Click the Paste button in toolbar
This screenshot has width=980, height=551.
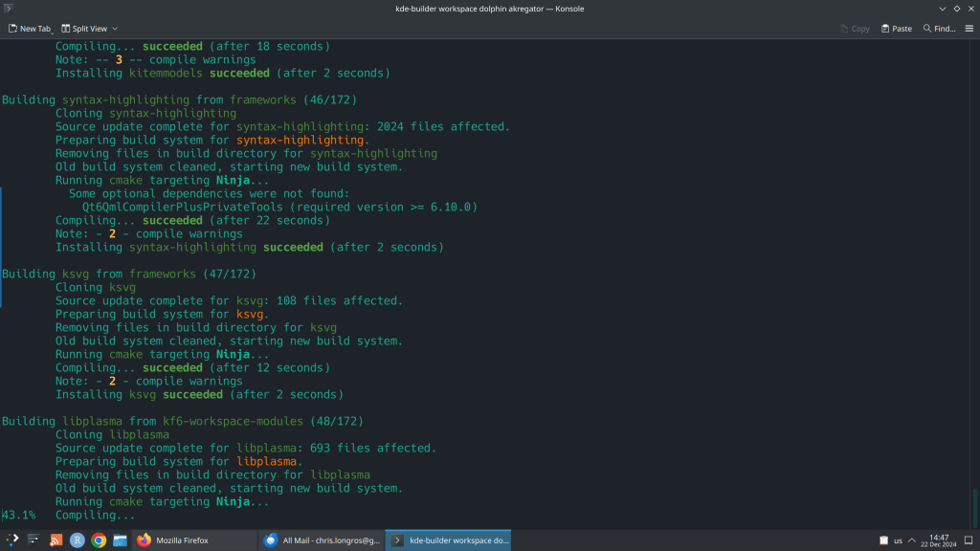pos(897,29)
